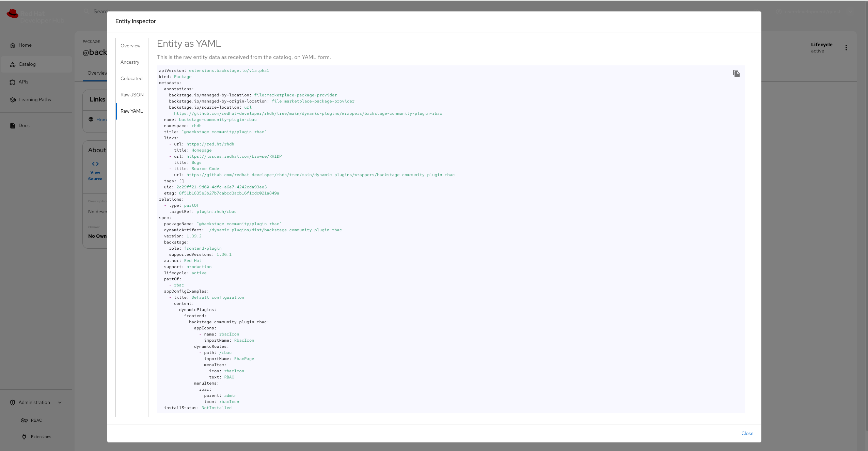The width and height of the screenshot is (868, 451).
Task: Click the Red Hat logo
Action: click(x=12, y=14)
